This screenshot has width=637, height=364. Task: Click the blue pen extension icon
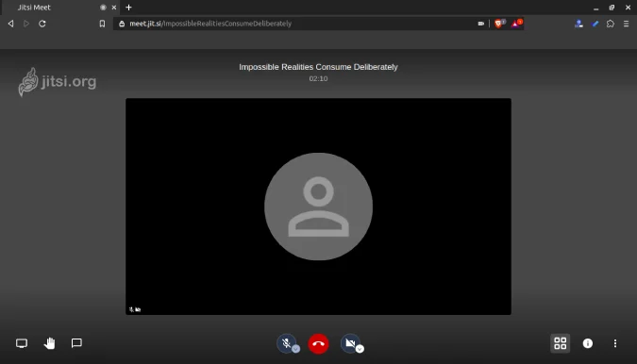tap(595, 24)
